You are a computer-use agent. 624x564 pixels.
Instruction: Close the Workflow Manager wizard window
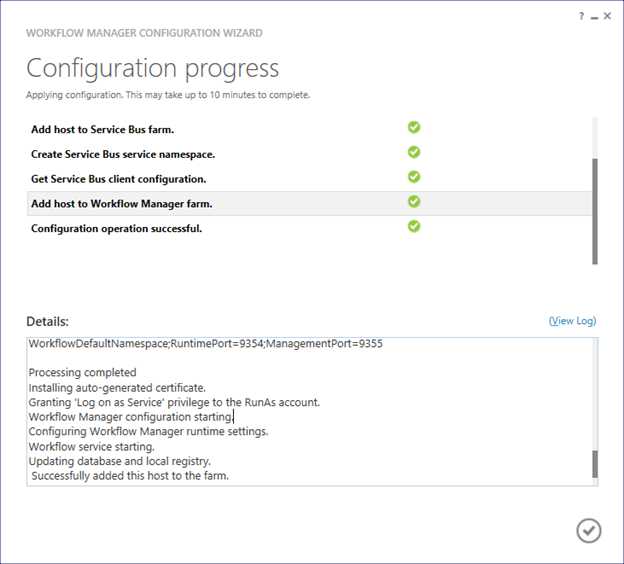tap(607, 16)
